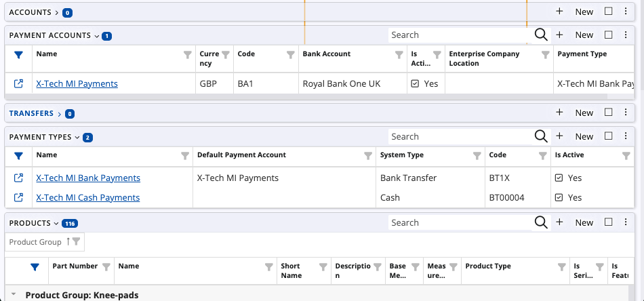644x301 pixels.
Task: Open the Accounts section three-dot menu
Action: click(625, 12)
